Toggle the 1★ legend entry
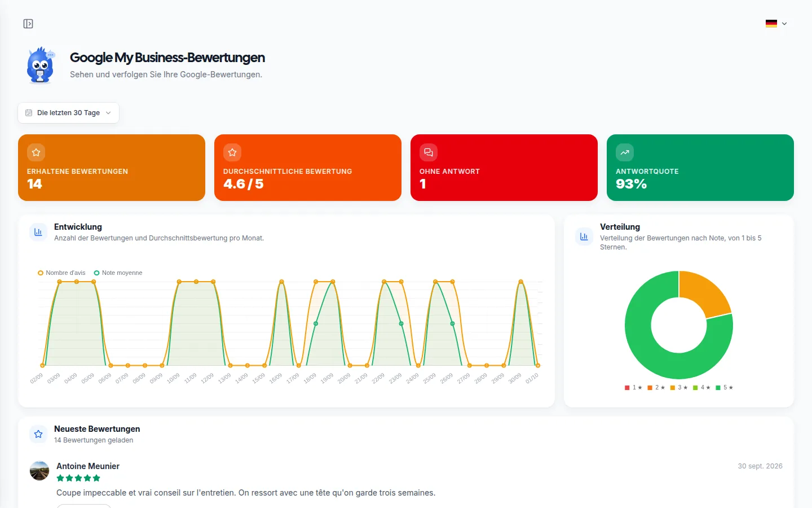812x508 pixels. [x=633, y=388]
